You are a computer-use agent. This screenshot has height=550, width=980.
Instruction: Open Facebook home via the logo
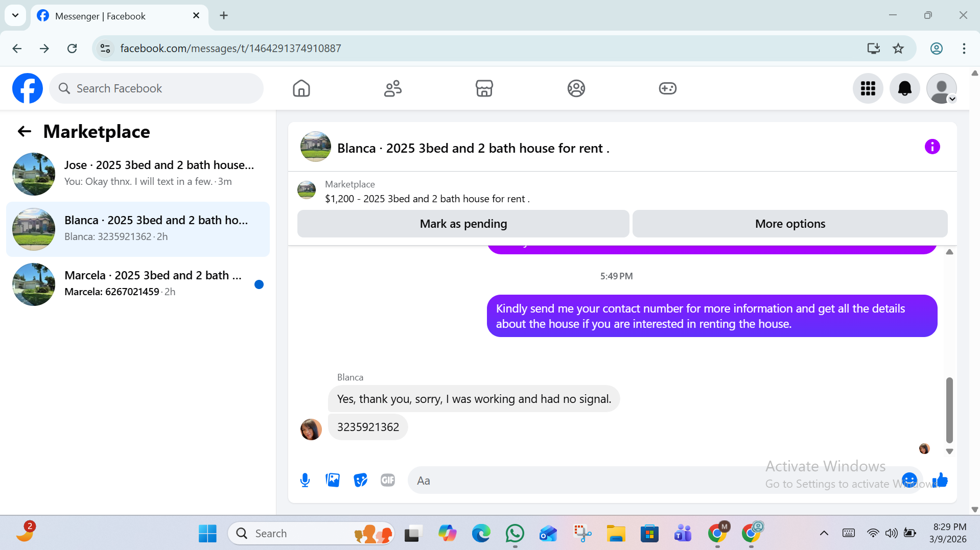pos(28,88)
